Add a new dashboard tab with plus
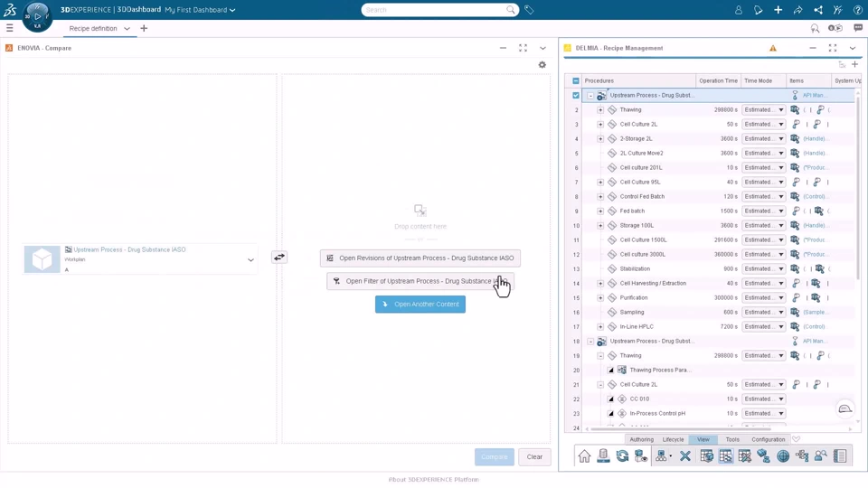Viewport: 868px width, 488px height. click(x=144, y=28)
